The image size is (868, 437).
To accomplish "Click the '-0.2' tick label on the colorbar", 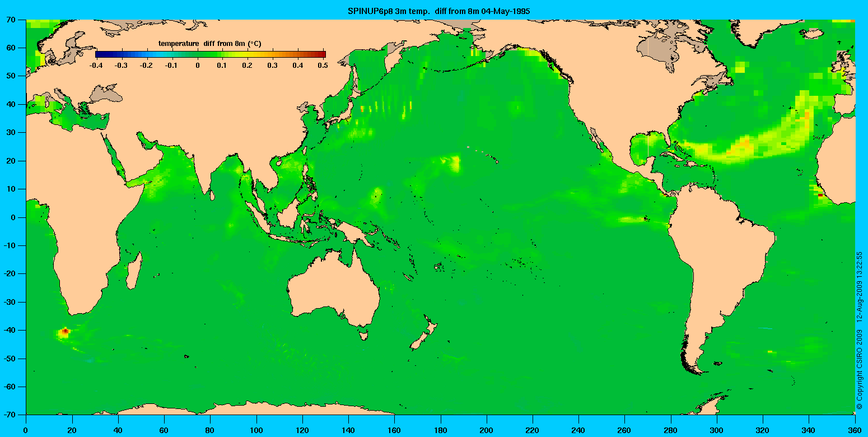I will pyautogui.click(x=147, y=66).
